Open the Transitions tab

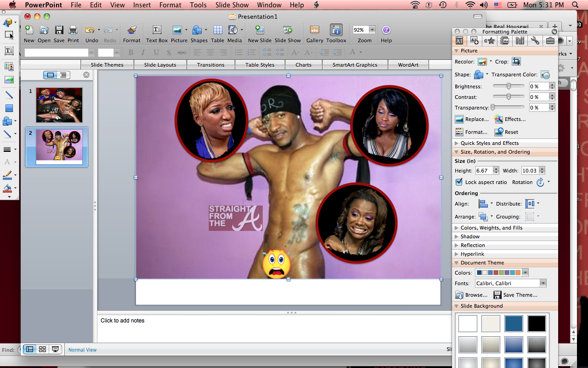coord(211,65)
